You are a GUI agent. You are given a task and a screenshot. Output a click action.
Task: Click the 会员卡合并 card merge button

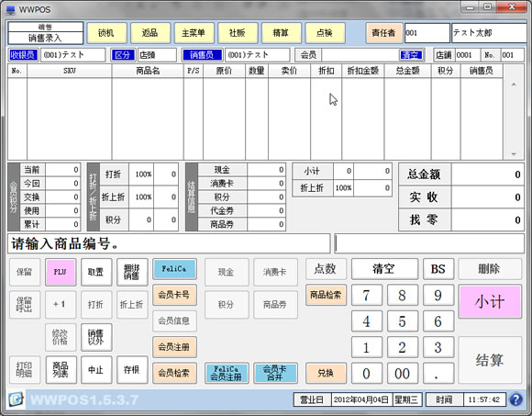[x=275, y=373]
